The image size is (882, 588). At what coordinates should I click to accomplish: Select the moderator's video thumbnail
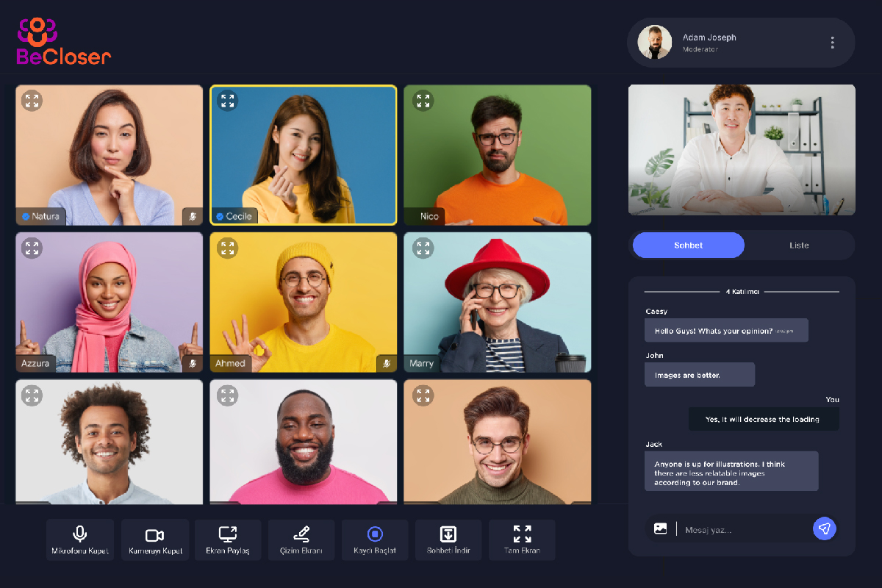click(x=742, y=150)
